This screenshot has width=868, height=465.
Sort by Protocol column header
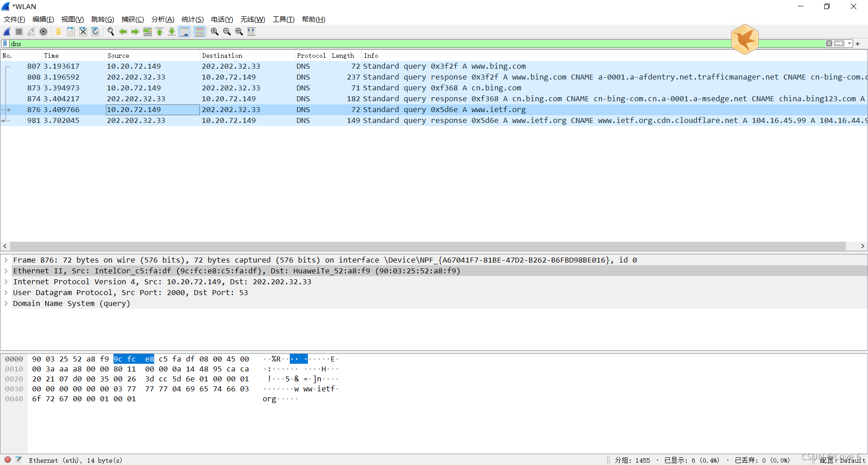point(312,56)
